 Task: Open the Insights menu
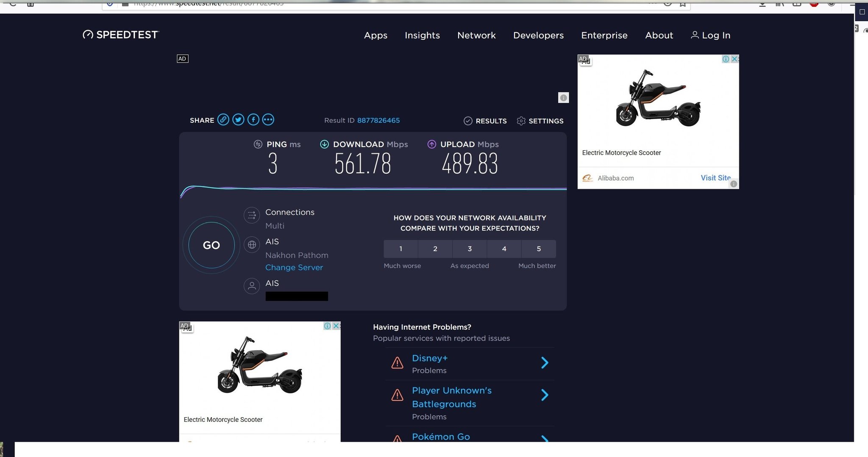pyautogui.click(x=422, y=36)
